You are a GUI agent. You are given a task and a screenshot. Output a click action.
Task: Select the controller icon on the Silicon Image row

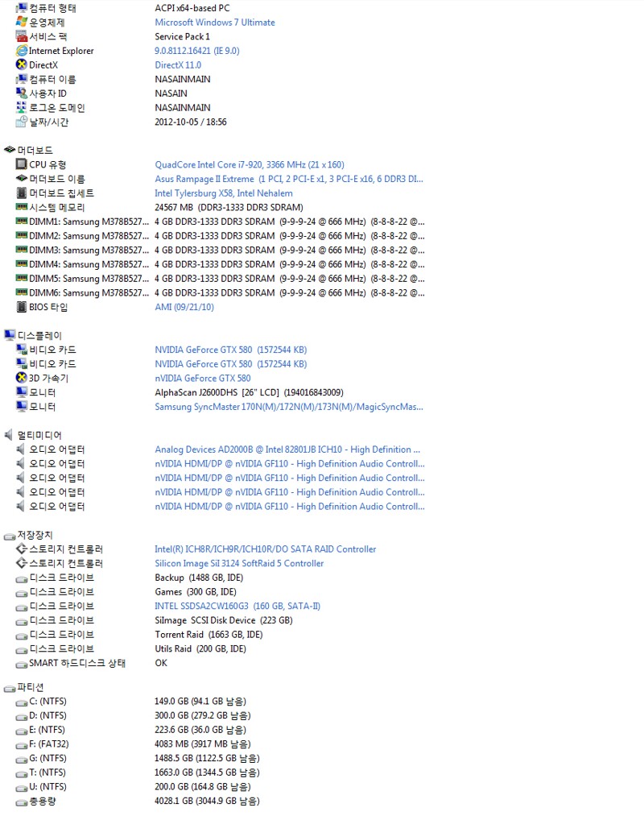tap(21, 563)
